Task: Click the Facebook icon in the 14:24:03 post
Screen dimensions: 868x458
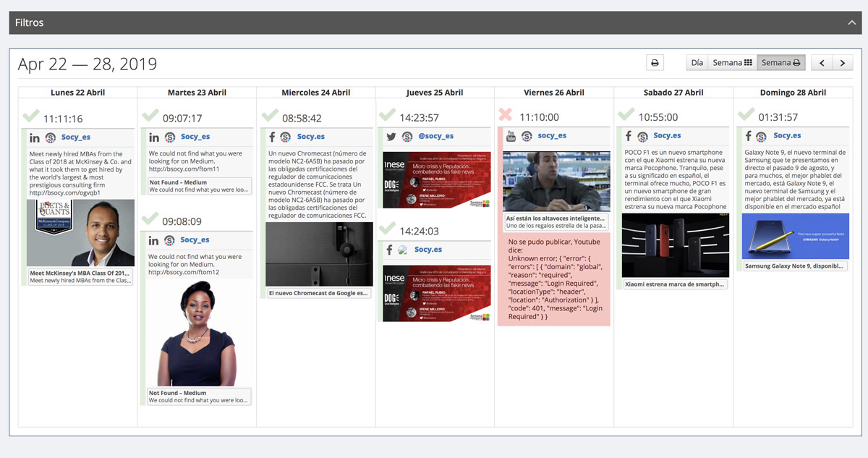Action: point(389,250)
